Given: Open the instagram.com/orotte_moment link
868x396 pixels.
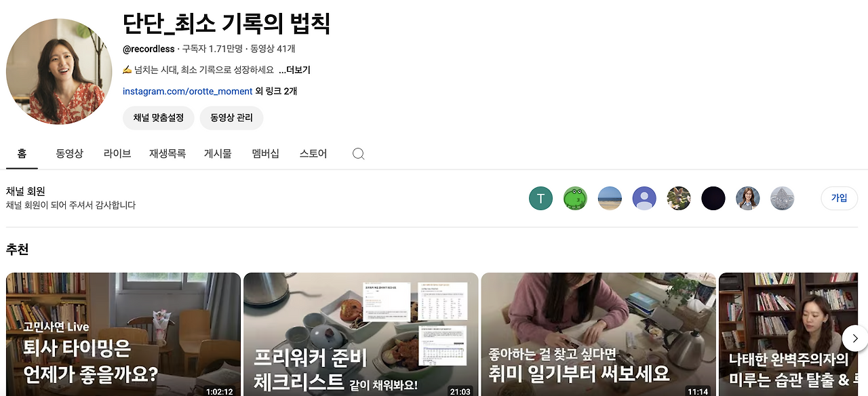Looking at the screenshot, I should coord(187,92).
